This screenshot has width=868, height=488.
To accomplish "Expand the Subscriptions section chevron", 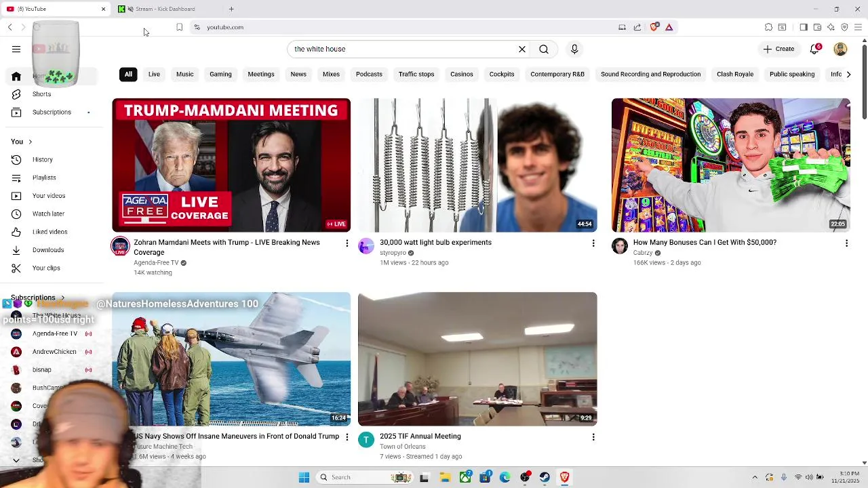I will point(62,298).
